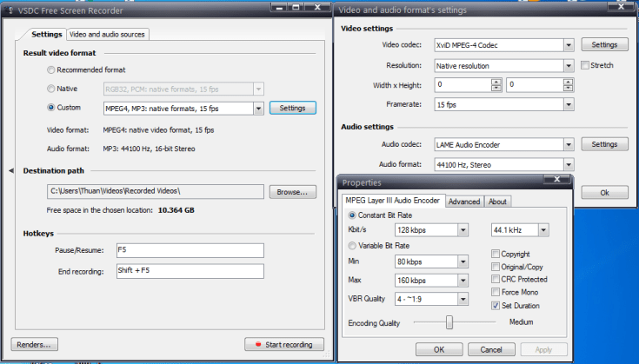Select the Native format option

tap(52, 89)
